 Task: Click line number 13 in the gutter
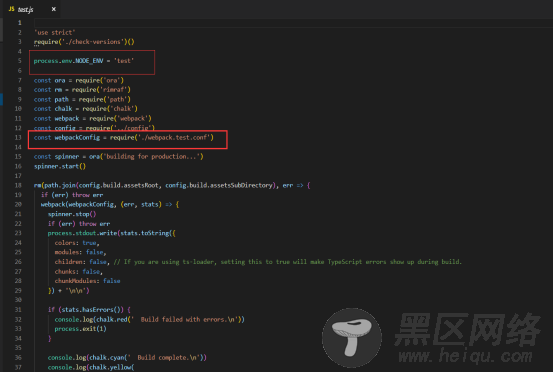pyautogui.click(x=18, y=138)
